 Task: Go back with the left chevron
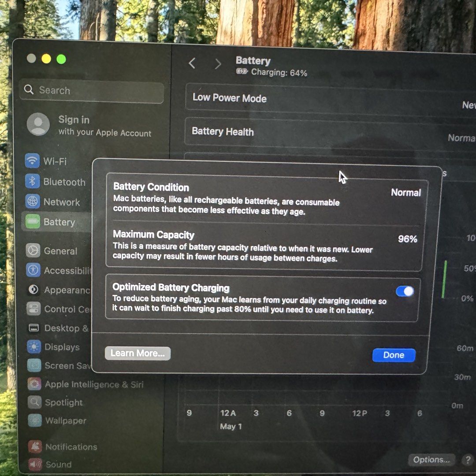(x=192, y=63)
